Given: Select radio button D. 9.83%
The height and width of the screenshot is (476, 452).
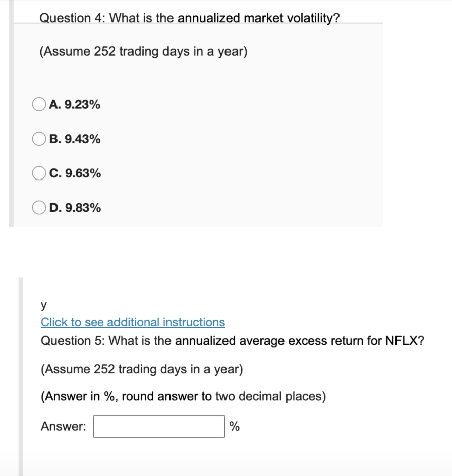Looking at the screenshot, I should 38,207.
